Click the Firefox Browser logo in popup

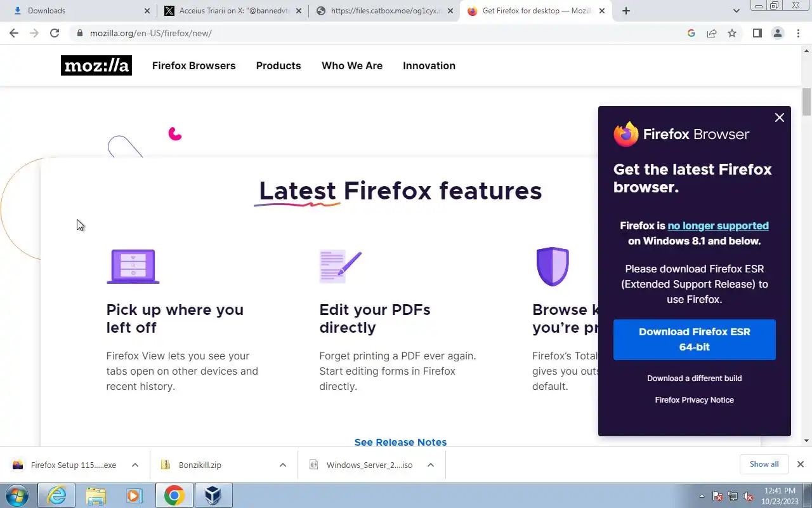click(x=681, y=134)
